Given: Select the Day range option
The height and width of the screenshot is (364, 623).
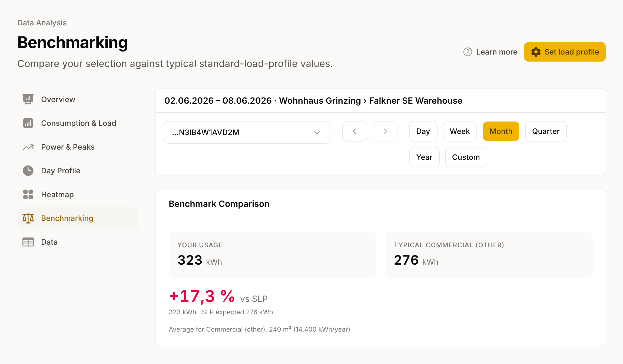Looking at the screenshot, I should tap(423, 131).
